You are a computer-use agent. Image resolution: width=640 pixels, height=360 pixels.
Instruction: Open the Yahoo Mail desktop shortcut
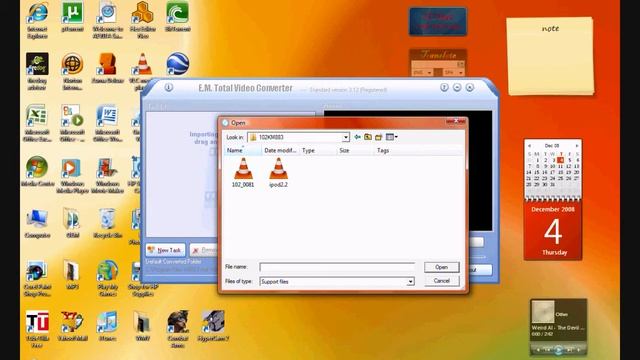[x=72, y=326]
